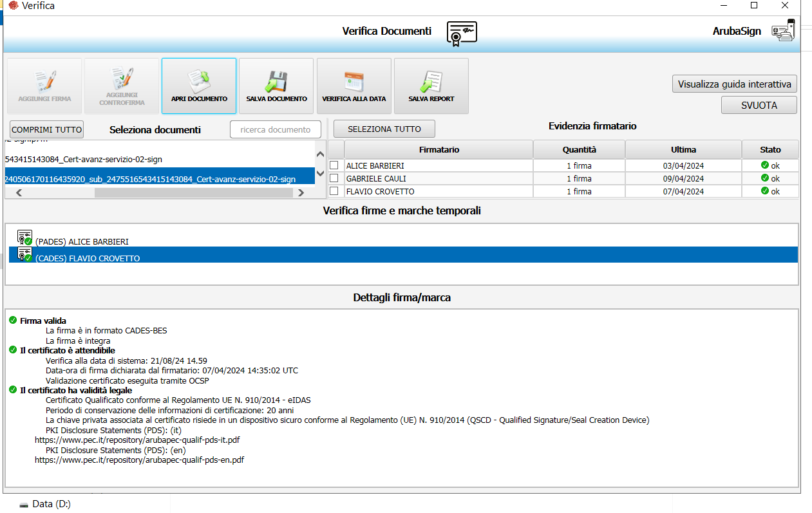Sort by the Ultima column header

tap(683, 149)
